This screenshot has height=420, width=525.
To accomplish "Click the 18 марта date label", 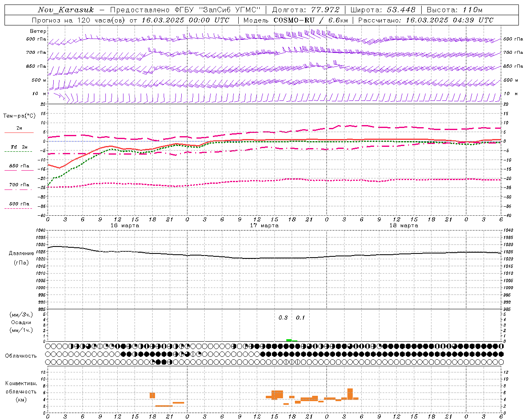I will click(x=404, y=226).
